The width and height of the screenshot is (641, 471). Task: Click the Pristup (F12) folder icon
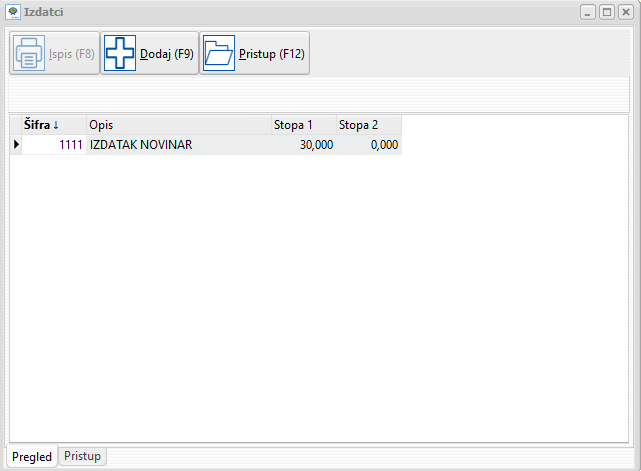[x=219, y=53]
